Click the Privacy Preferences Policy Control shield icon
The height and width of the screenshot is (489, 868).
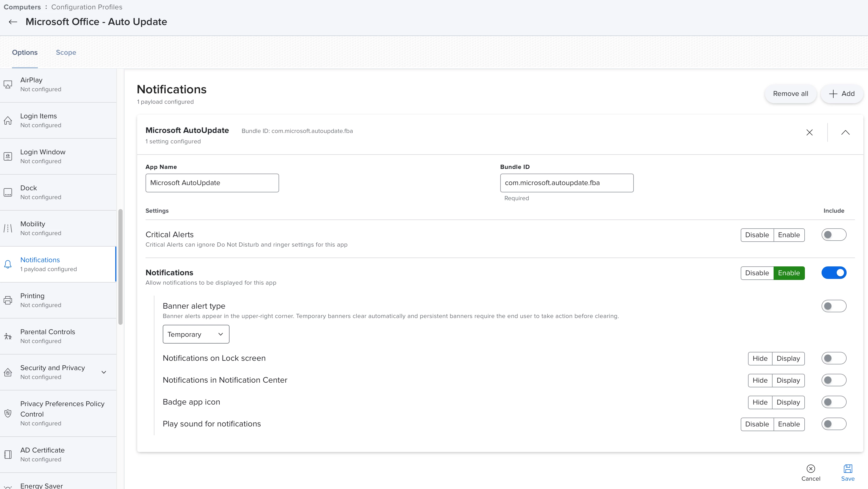pyautogui.click(x=8, y=413)
